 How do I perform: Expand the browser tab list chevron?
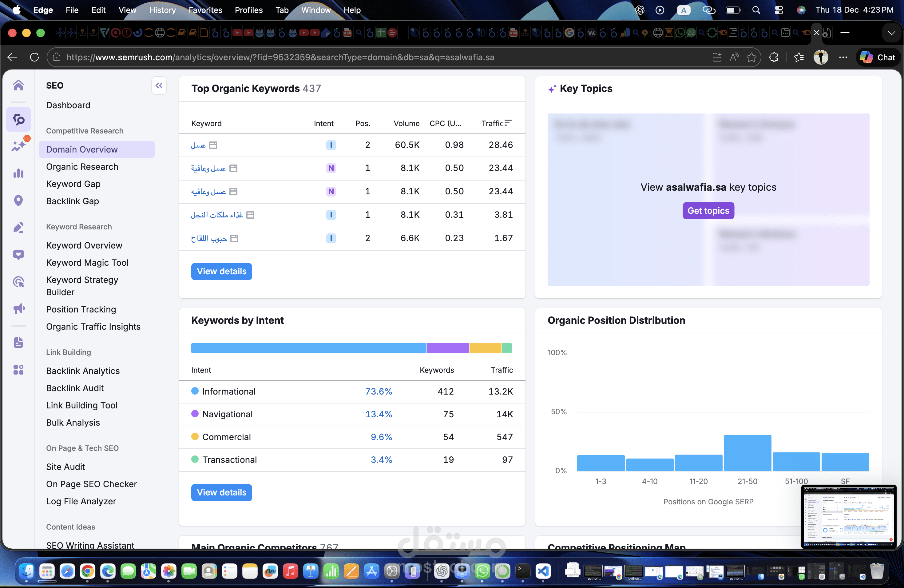[x=891, y=33]
